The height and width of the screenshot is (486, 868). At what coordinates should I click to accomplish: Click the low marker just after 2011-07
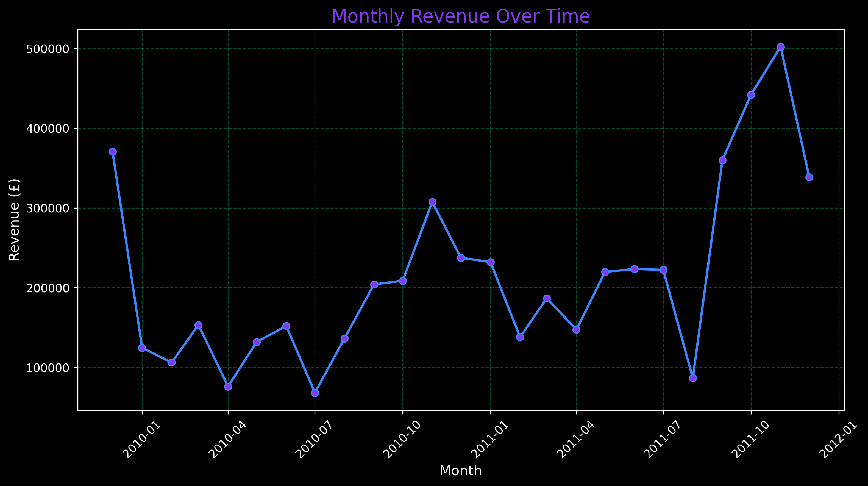693,378
